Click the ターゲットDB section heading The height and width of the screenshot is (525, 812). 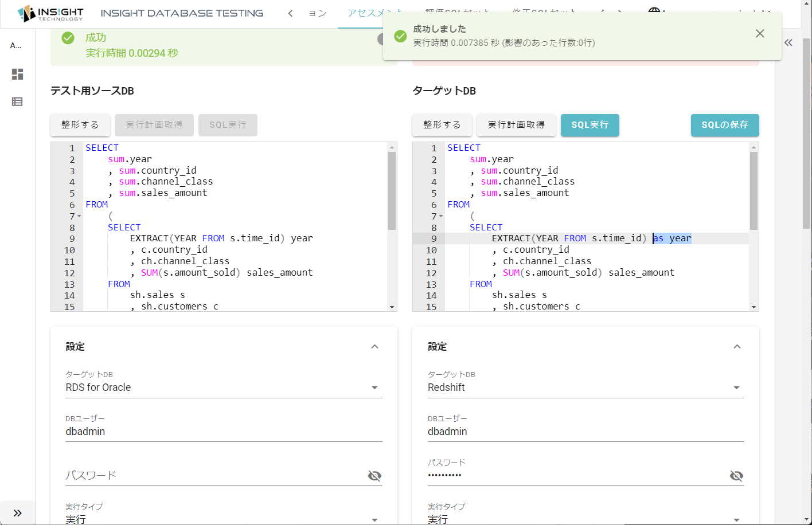[444, 91]
